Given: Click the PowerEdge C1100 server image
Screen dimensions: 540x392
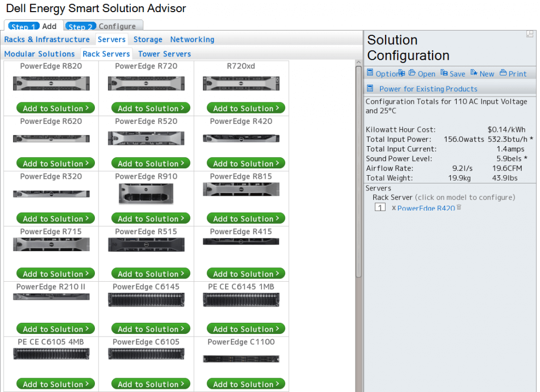Looking at the screenshot, I should (x=241, y=359).
